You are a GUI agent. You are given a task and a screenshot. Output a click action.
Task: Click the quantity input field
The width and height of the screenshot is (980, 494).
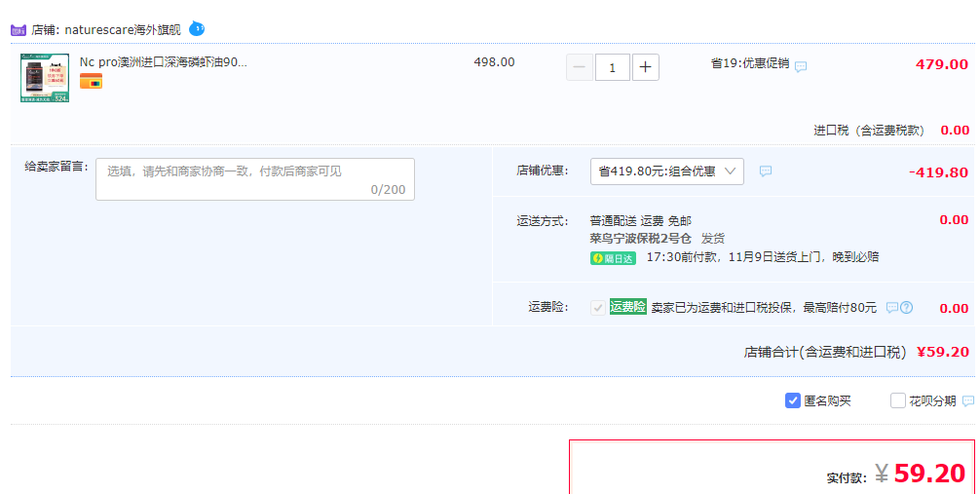tap(613, 67)
